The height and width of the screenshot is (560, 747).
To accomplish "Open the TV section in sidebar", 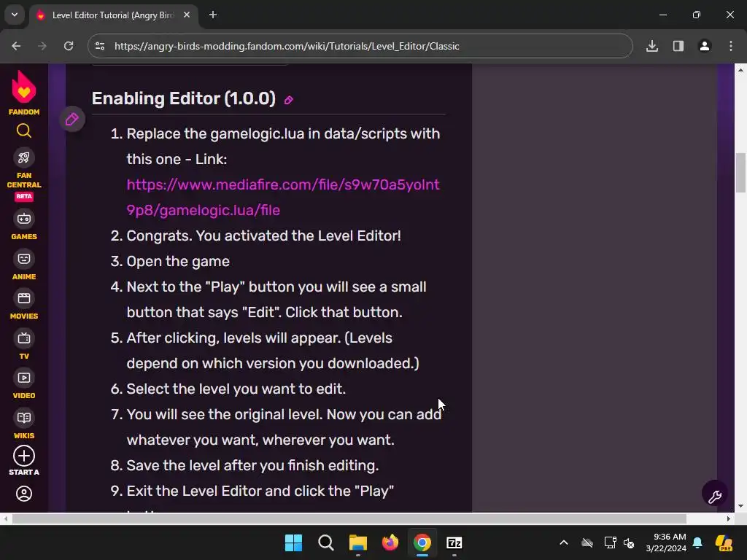I will click(x=24, y=344).
